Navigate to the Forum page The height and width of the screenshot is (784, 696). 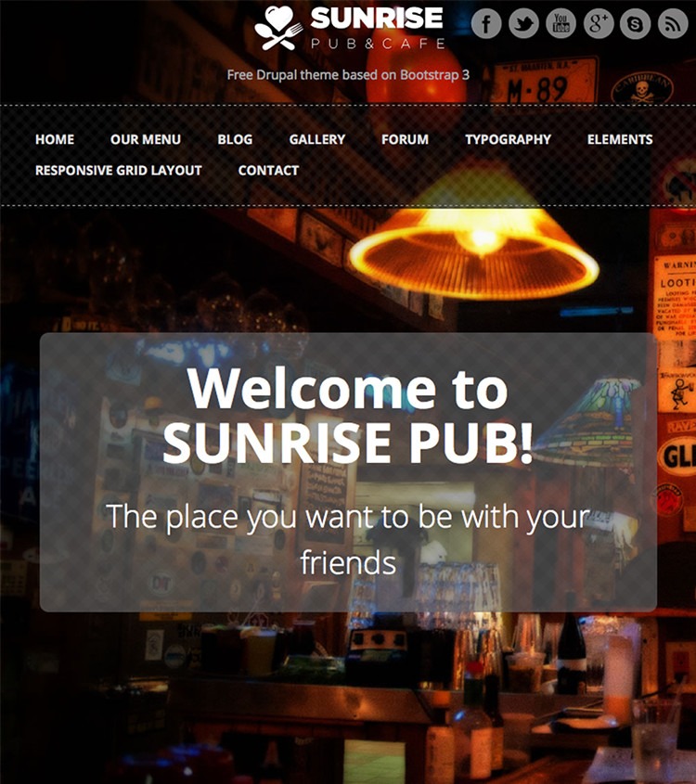405,139
